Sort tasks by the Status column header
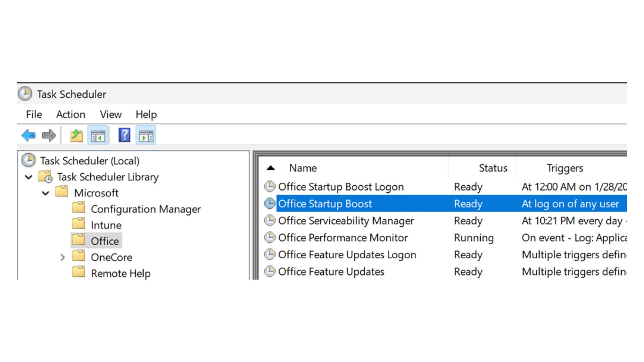This screenshot has width=644, height=362. [493, 168]
